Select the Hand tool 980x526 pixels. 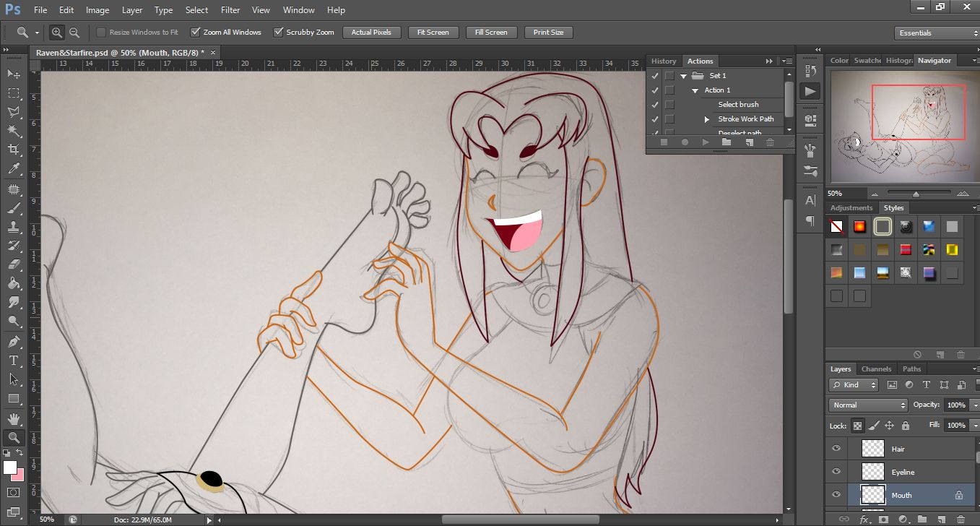click(14, 419)
